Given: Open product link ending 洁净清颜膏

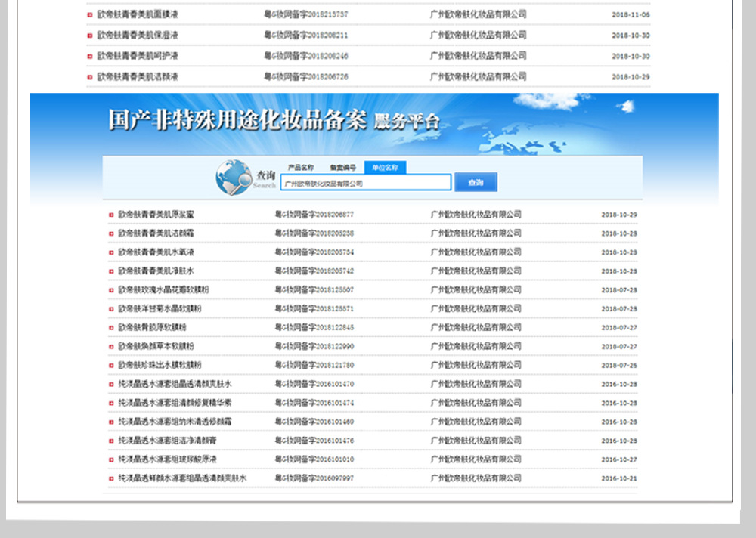Looking at the screenshot, I should [x=167, y=440].
